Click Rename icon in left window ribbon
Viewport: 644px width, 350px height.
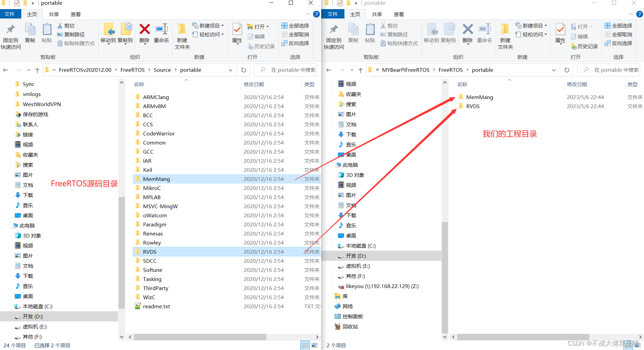point(161,33)
